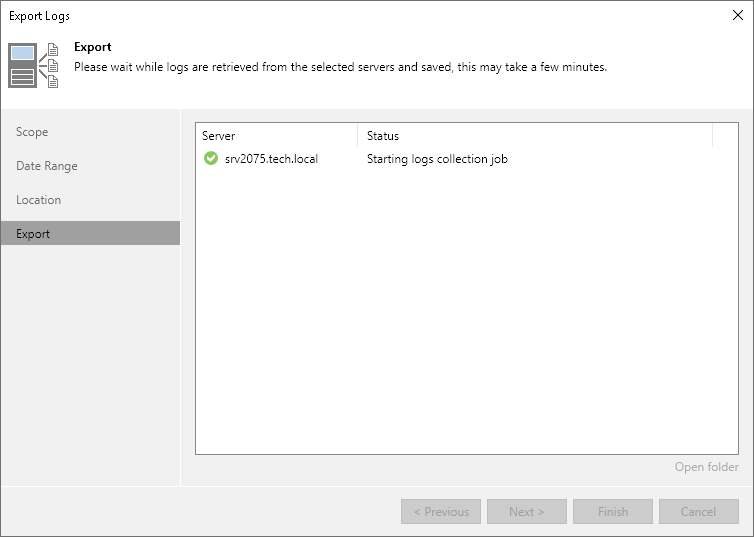The height and width of the screenshot is (537, 754).
Task: Click the Export Logs wizard icon
Action: pyautogui.click(x=35, y=66)
